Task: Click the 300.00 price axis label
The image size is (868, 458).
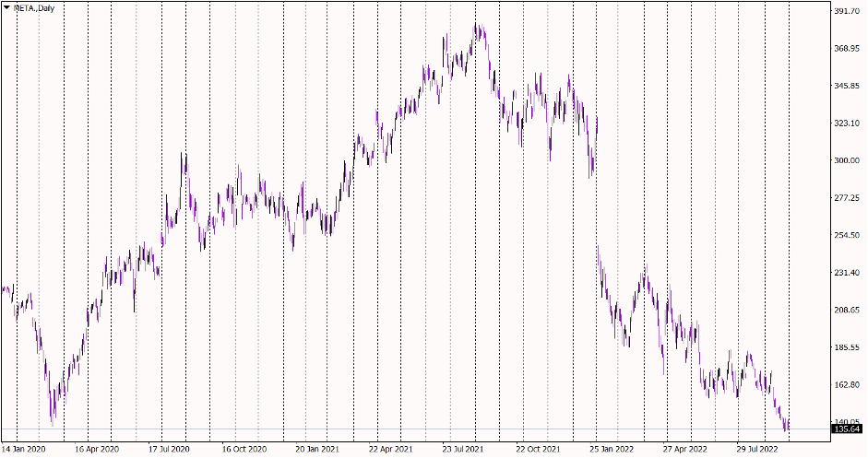Action: pyautogui.click(x=847, y=160)
